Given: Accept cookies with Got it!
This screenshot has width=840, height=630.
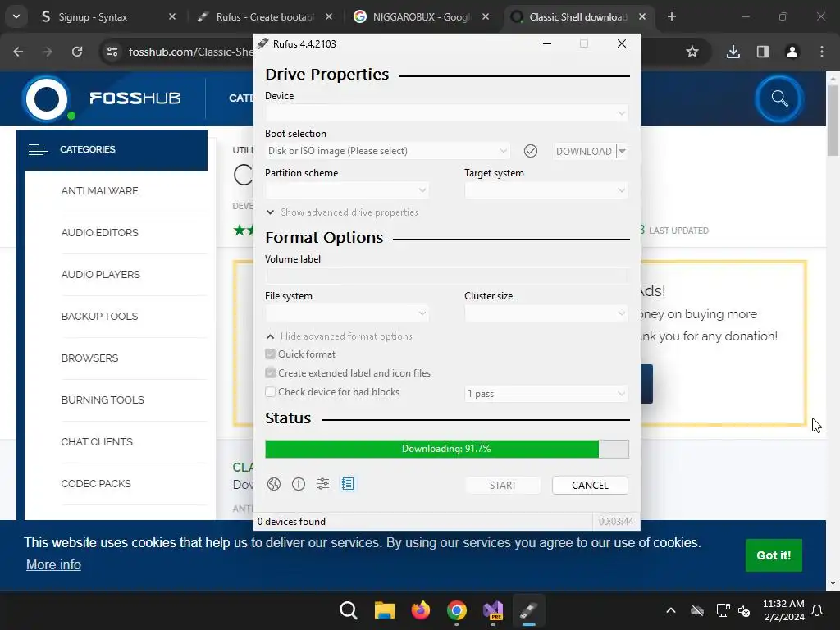Looking at the screenshot, I should (774, 555).
